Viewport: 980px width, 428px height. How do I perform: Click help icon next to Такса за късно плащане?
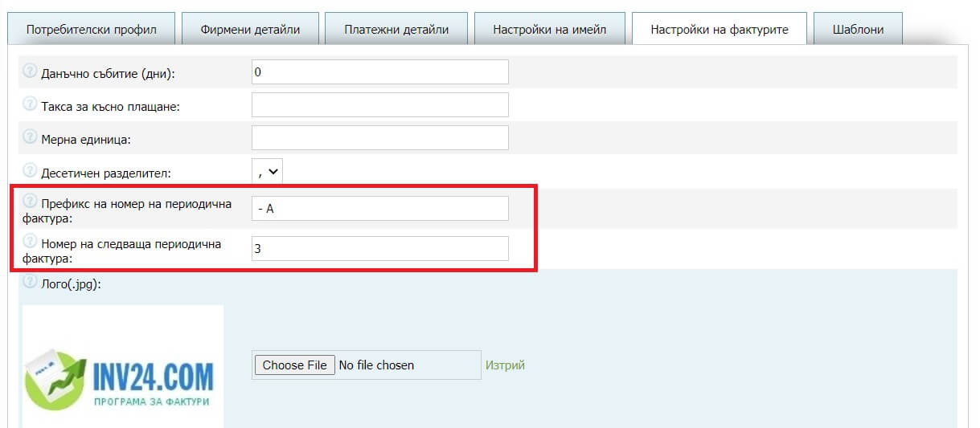tap(31, 104)
